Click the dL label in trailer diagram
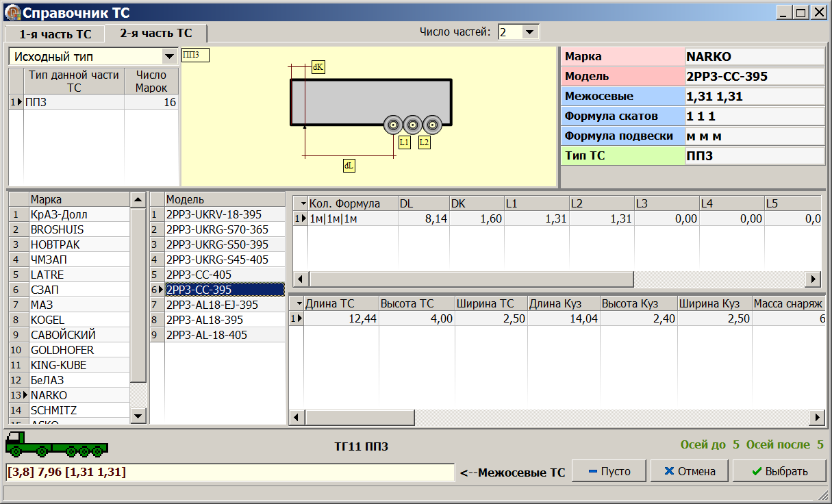 (349, 166)
